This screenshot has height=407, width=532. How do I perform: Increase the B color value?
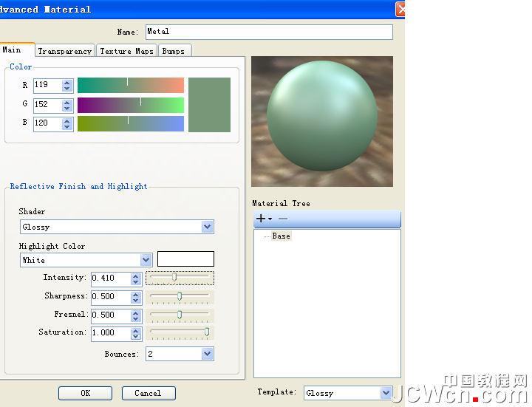tap(67, 120)
